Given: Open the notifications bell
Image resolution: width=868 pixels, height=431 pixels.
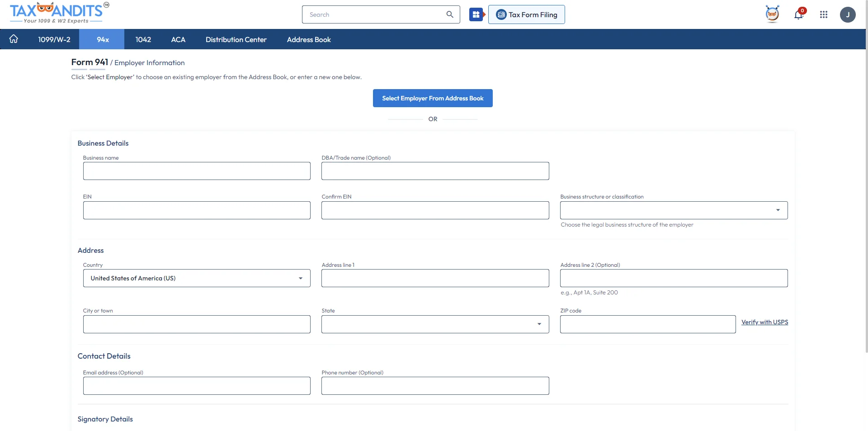Looking at the screenshot, I should (799, 15).
